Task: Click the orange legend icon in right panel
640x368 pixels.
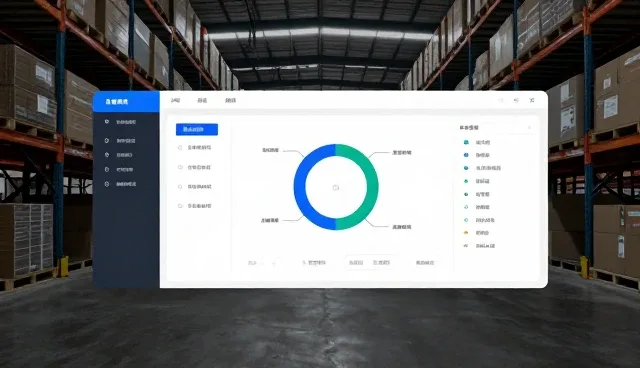Action: click(x=466, y=233)
